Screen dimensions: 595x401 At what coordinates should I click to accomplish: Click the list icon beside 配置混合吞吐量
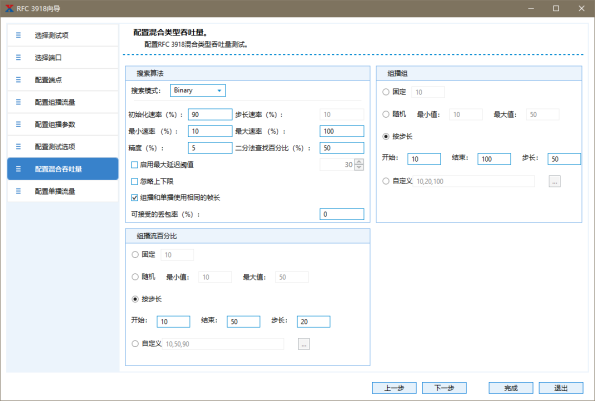pos(18,169)
